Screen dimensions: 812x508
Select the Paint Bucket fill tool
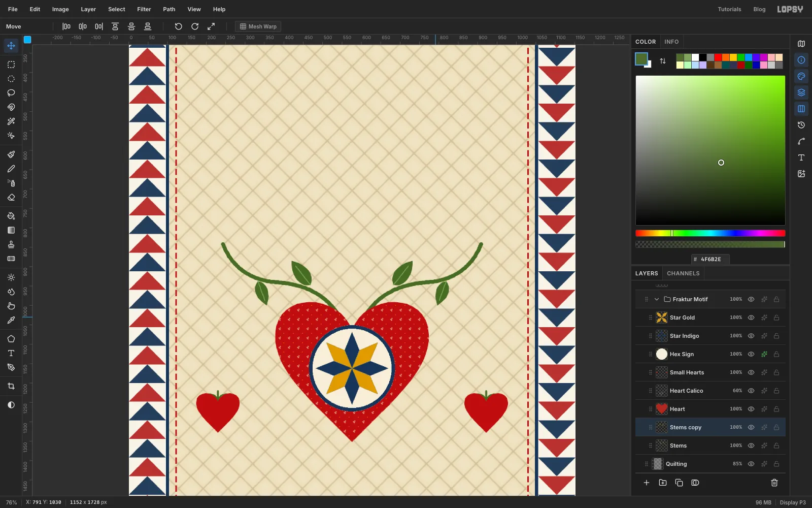pyautogui.click(x=11, y=215)
